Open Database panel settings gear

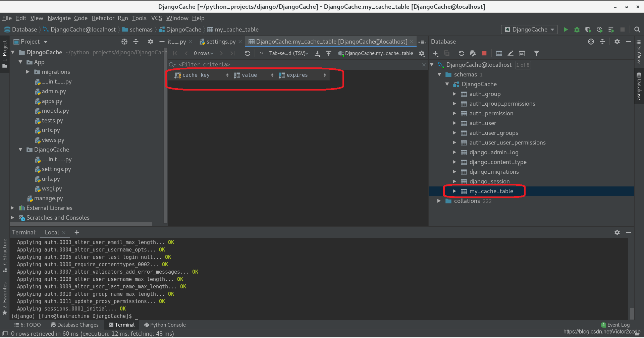[617, 42]
